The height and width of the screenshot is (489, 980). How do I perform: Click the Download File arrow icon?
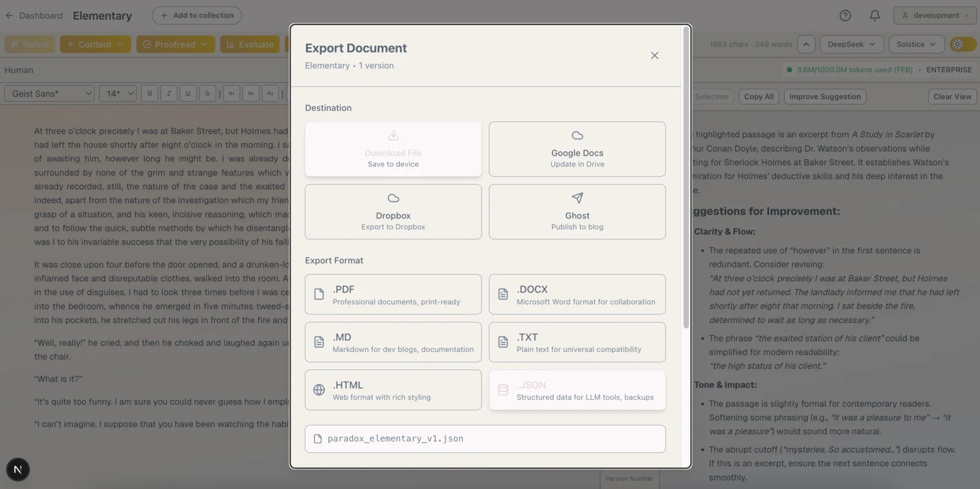[393, 135]
